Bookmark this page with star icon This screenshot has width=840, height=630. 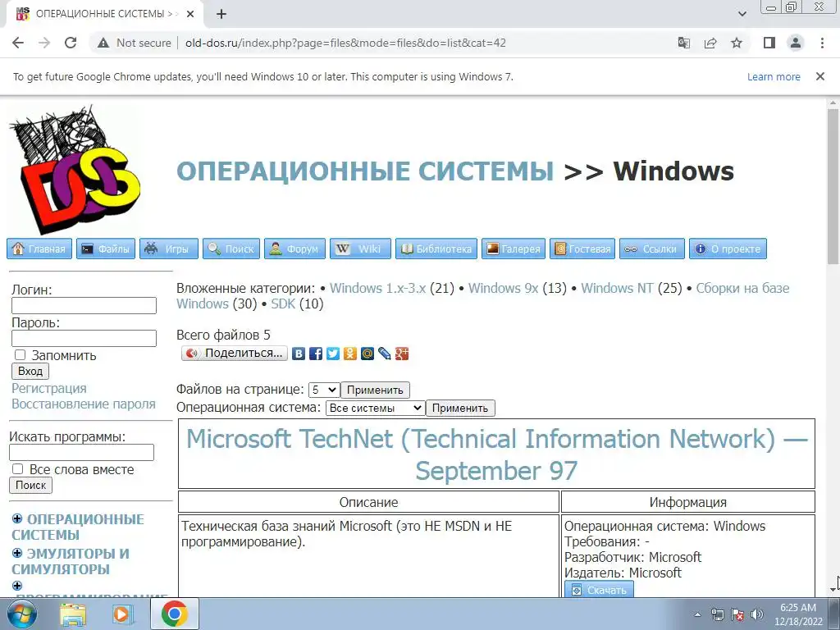(x=737, y=43)
